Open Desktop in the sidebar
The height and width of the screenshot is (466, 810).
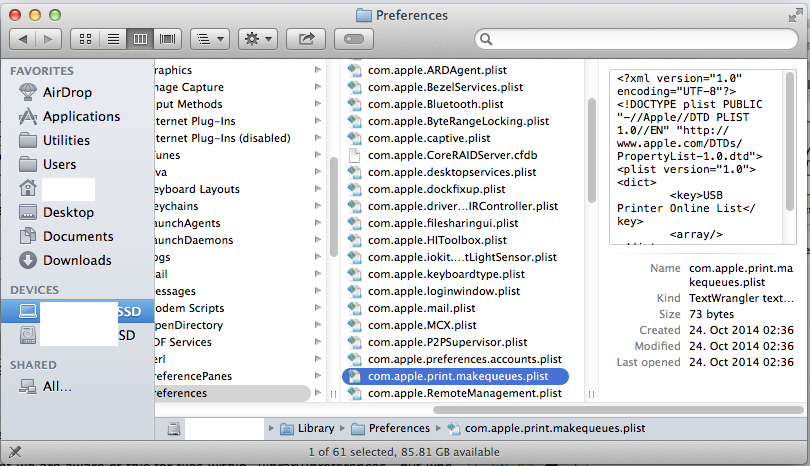56,212
